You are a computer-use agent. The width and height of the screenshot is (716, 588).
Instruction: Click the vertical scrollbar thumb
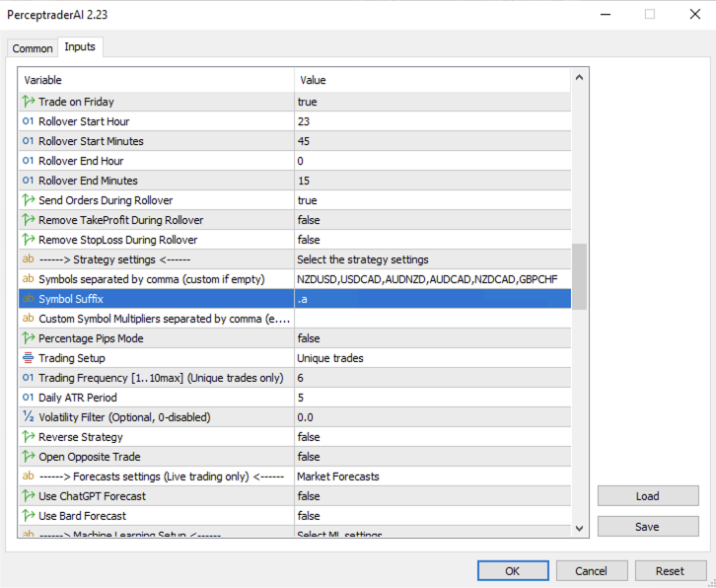point(580,277)
